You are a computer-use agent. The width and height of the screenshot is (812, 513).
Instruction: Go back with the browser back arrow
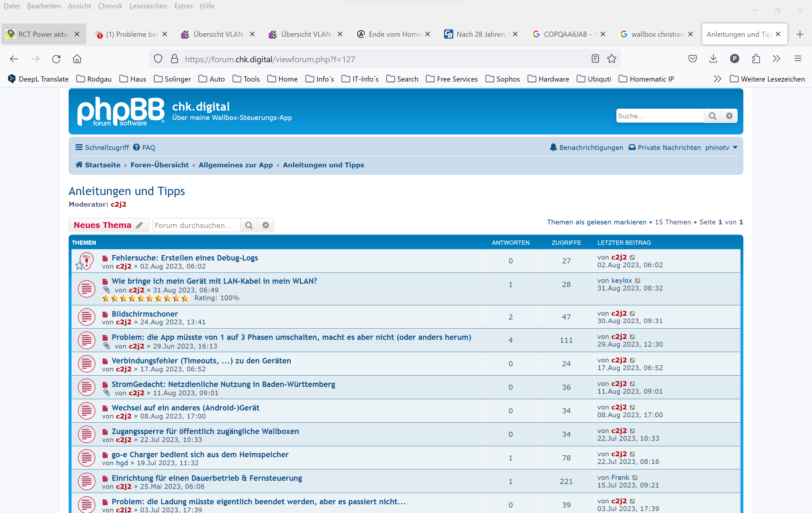pos(14,59)
